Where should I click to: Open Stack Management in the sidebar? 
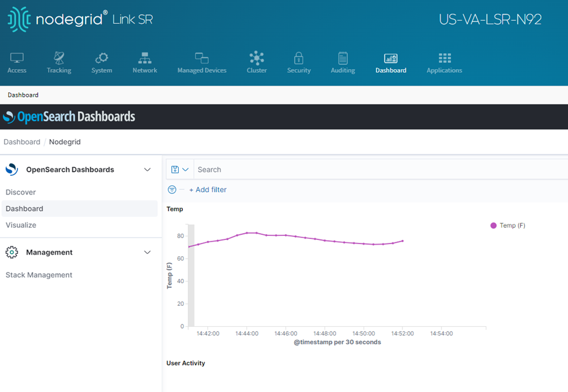point(39,275)
